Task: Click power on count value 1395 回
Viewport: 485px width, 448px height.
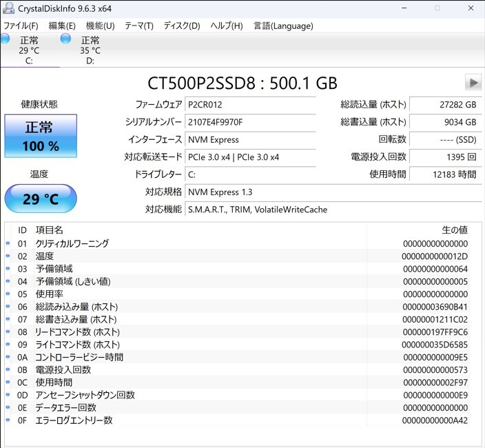Action: pos(446,157)
